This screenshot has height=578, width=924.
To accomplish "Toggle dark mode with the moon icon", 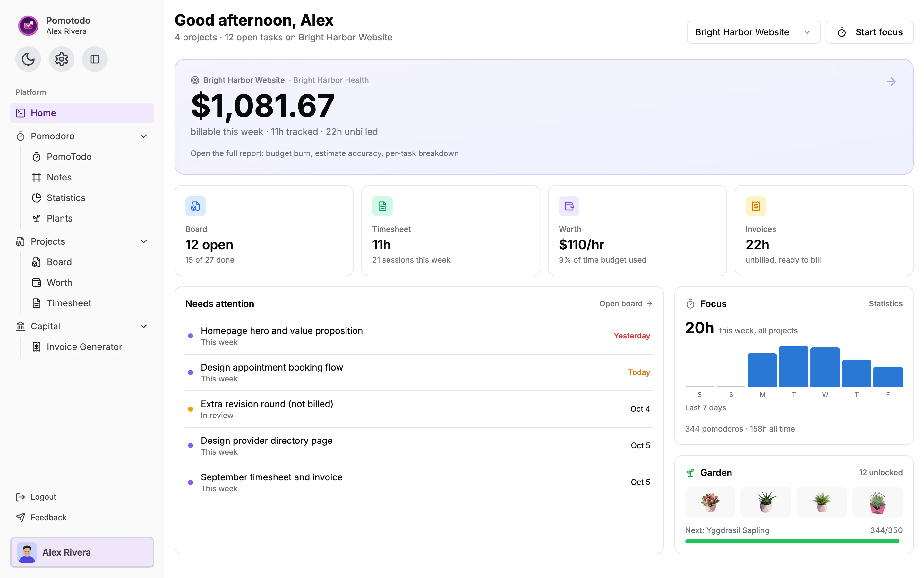I will 28,59.
